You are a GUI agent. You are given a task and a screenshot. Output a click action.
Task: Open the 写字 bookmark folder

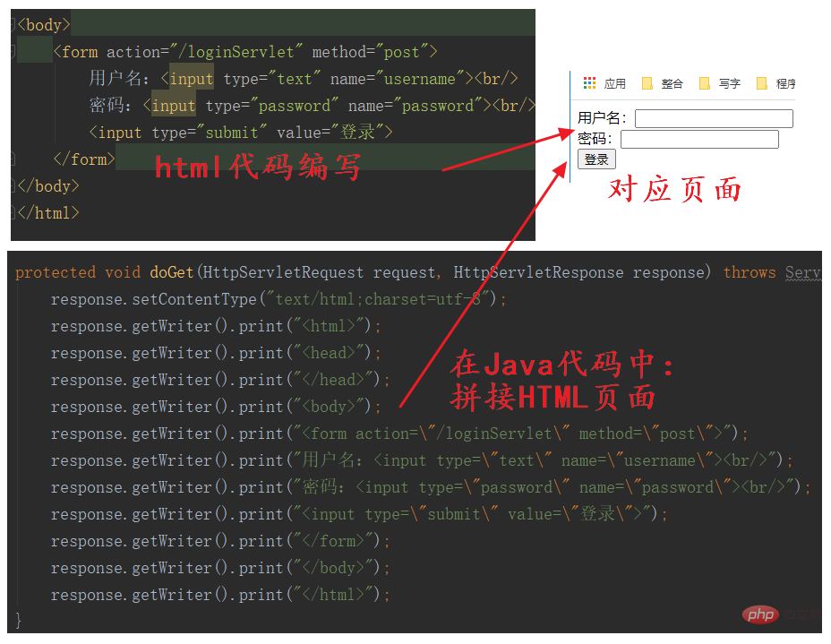pos(720,83)
